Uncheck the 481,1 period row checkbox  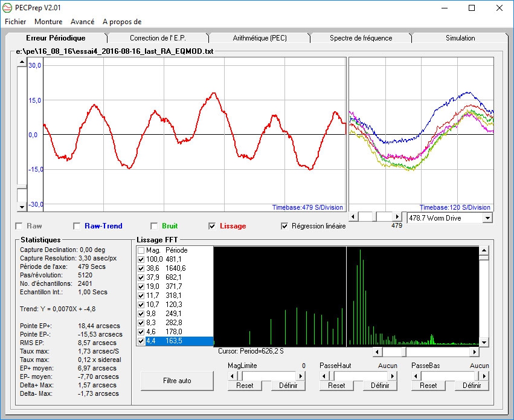141,259
